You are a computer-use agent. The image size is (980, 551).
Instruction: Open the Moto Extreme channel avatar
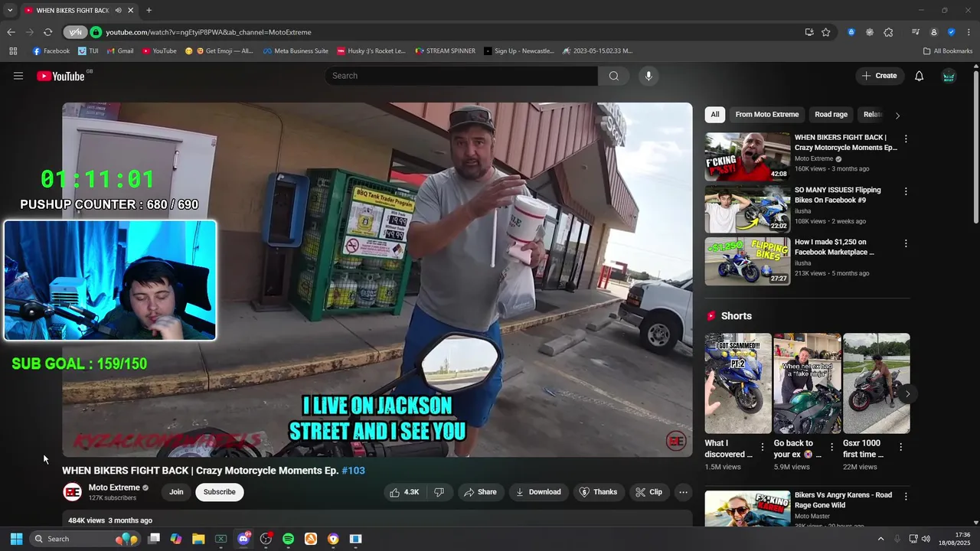(72, 492)
